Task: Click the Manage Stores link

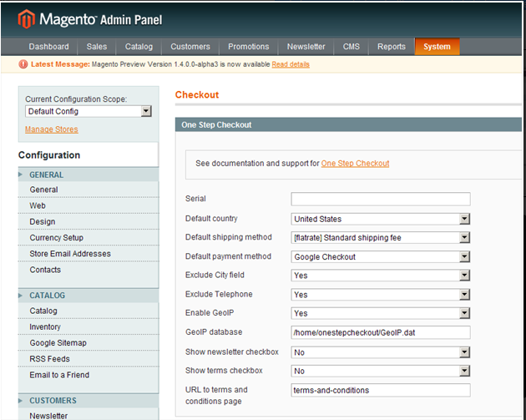Action: coord(51,129)
